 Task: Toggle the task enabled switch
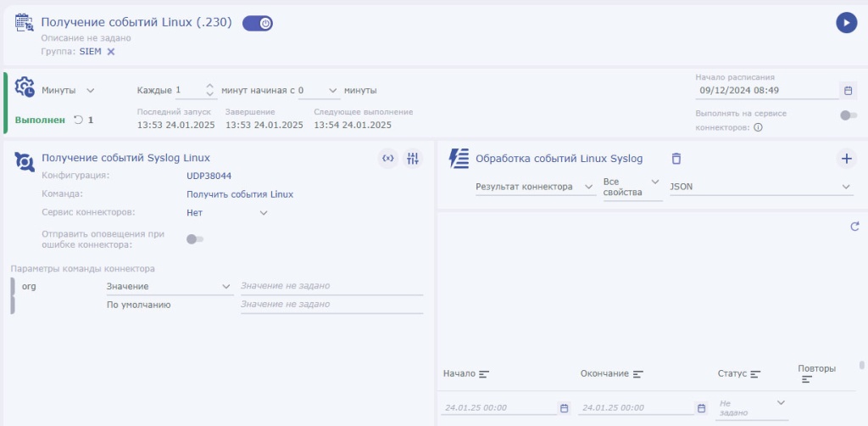[258, 24]
